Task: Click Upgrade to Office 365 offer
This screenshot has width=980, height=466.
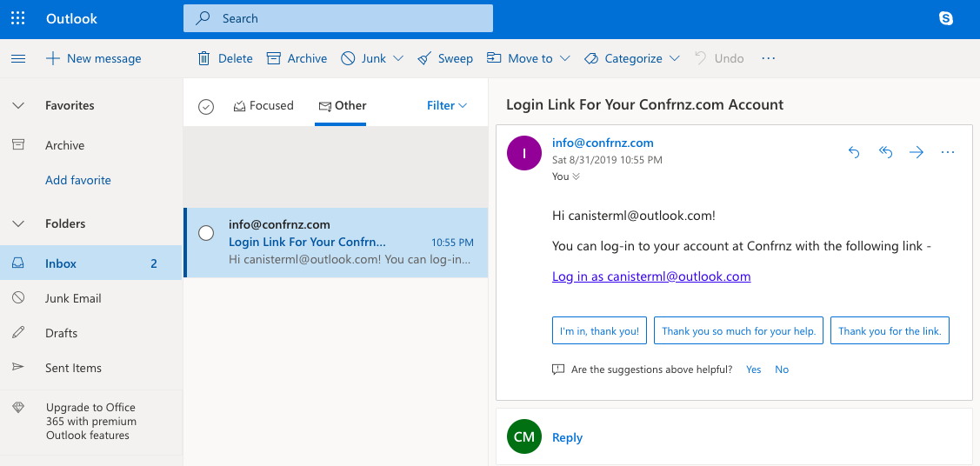Action: click(x=90, y=422)
